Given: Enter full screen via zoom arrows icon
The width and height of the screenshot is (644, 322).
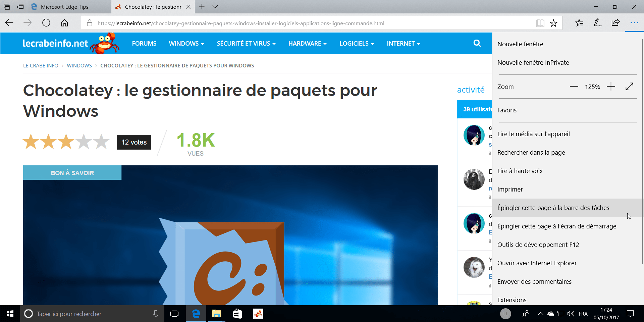Looking at the screenshot, I should coord(630,87).
